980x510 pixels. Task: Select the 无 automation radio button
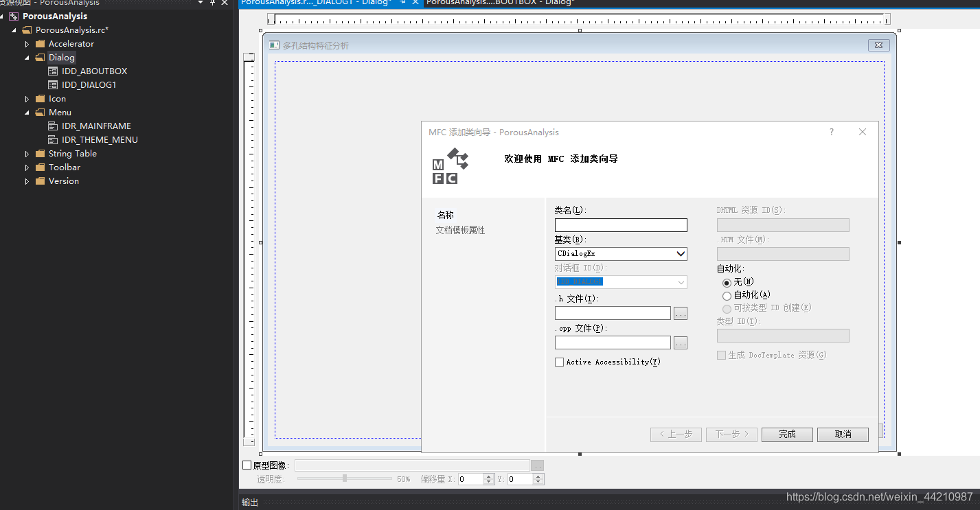coord(727,282)
